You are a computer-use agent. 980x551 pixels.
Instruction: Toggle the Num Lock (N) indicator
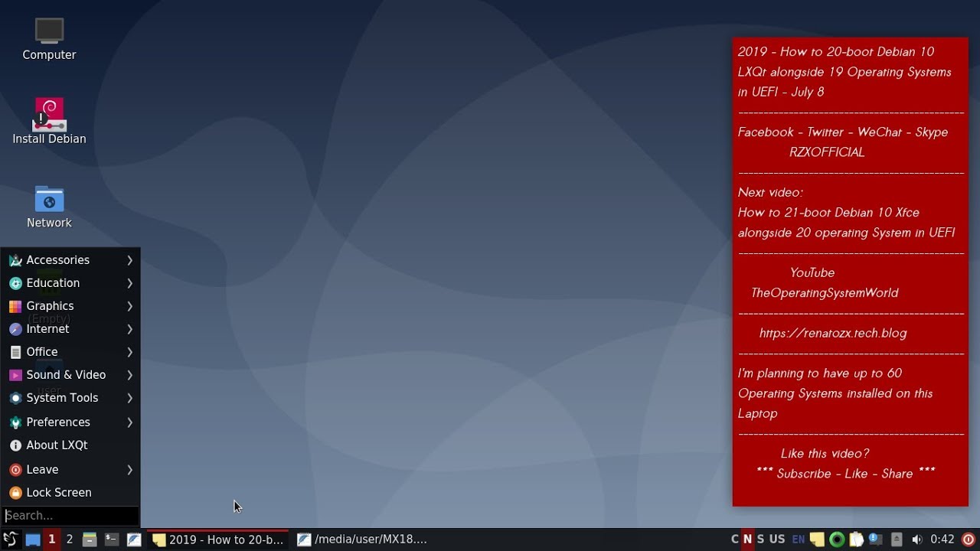coord(747,540)
